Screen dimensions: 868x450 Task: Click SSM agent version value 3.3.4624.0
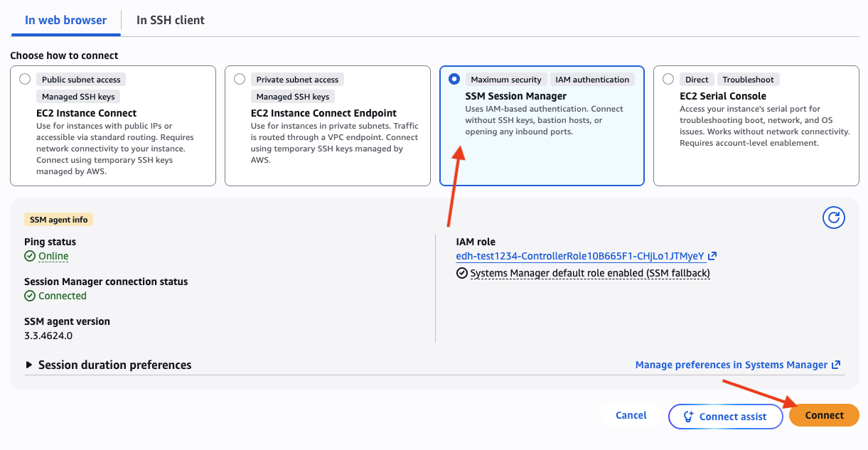coord(48,336)
